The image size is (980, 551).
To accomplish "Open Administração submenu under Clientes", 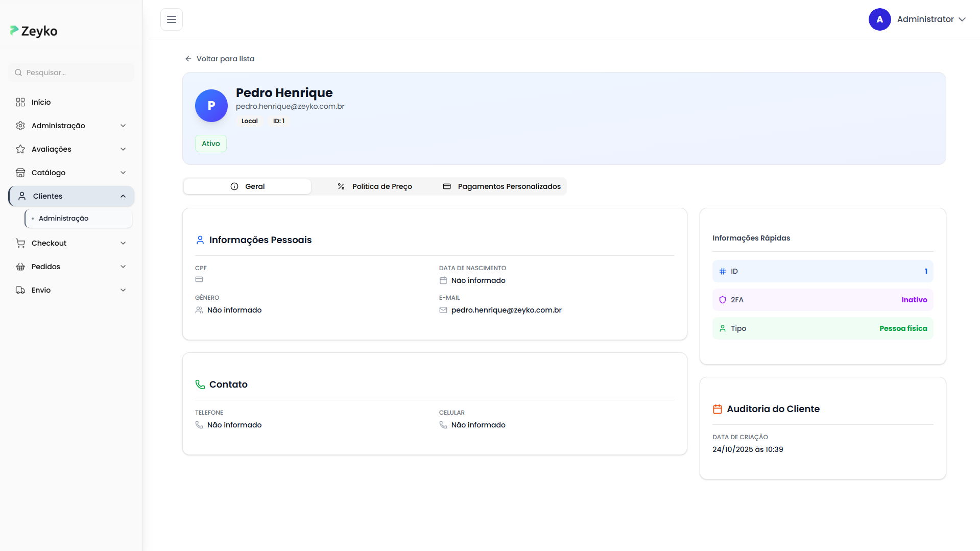I will (x=64, y=218).
